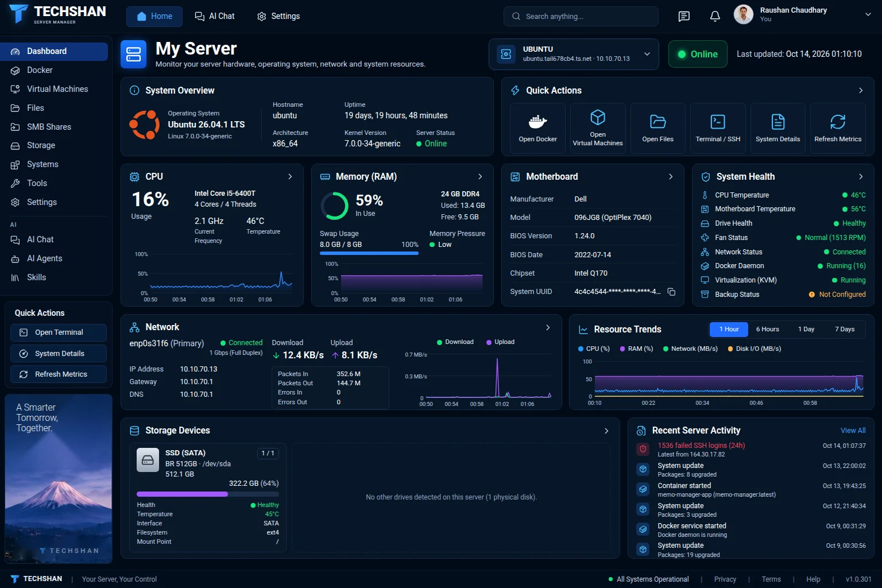The height and width of the screenshot is (588, 882).
Task: Switch trends to 7 Days
Action: [844, 329]
